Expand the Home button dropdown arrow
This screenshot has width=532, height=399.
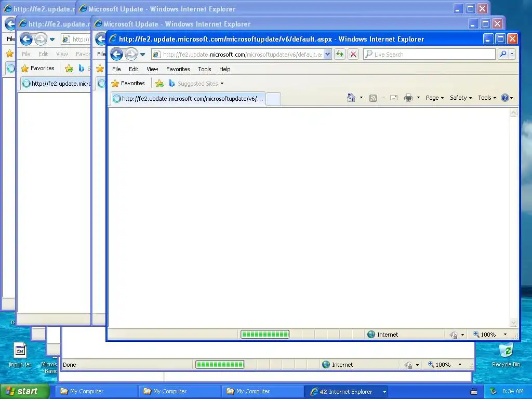click(362, 98)
